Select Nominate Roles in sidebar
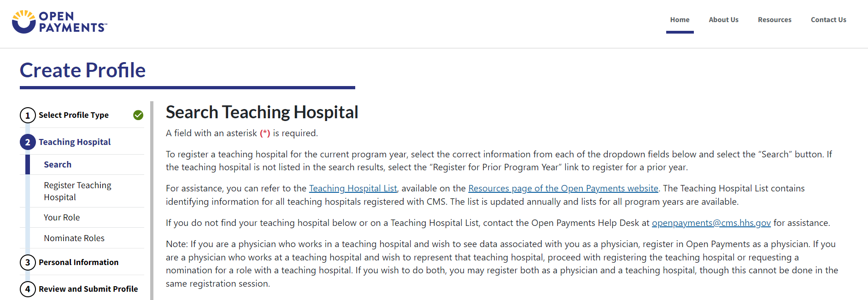Viewport: 868px width, 300px height. (74, 238)
